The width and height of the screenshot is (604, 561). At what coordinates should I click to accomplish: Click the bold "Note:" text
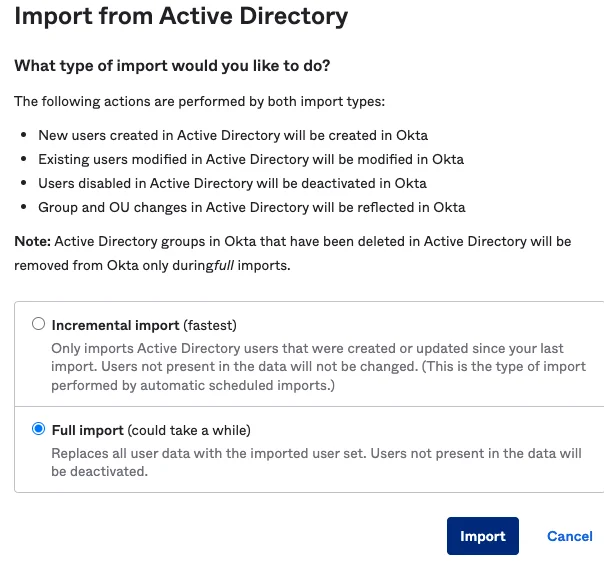[x=32, y=241]
